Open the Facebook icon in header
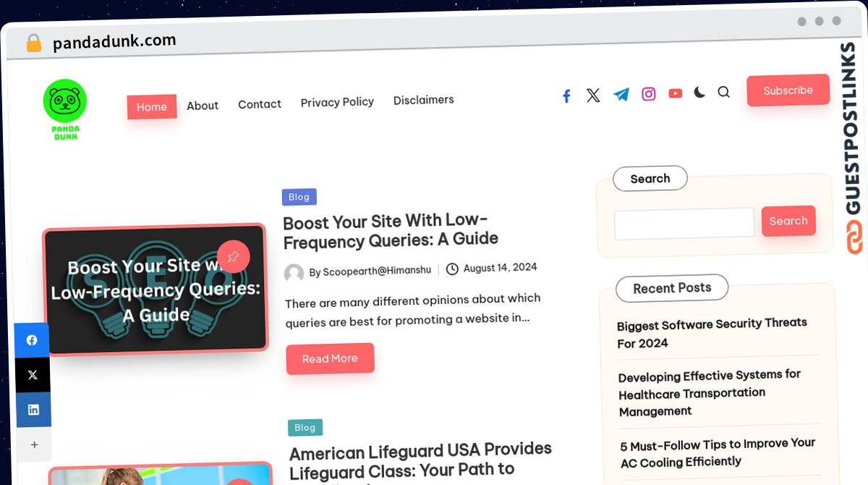868x485 pixels. point(566,96)
